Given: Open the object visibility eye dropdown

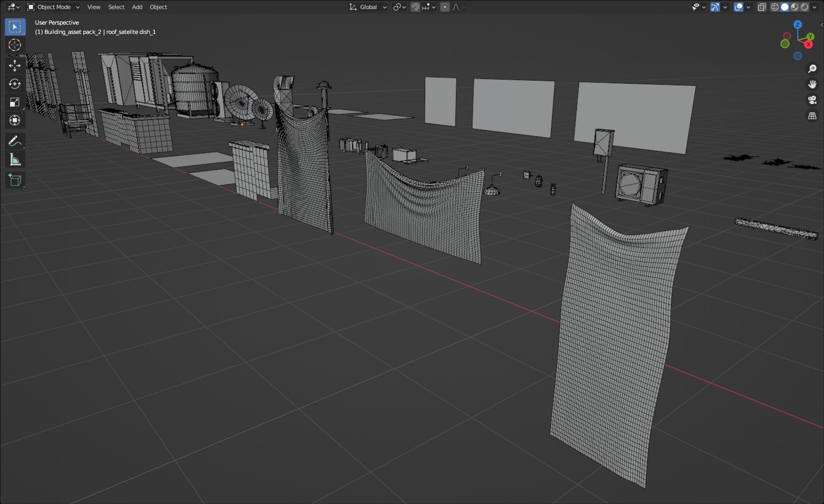Looking at the screenshot, I should pyautogui.click(x=699, y=7).
